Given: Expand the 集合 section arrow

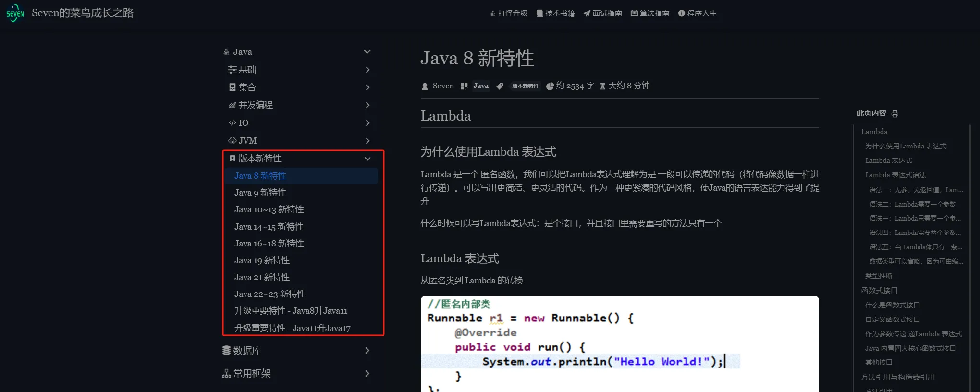Looking at the screenshot, I should click(367, 87).
